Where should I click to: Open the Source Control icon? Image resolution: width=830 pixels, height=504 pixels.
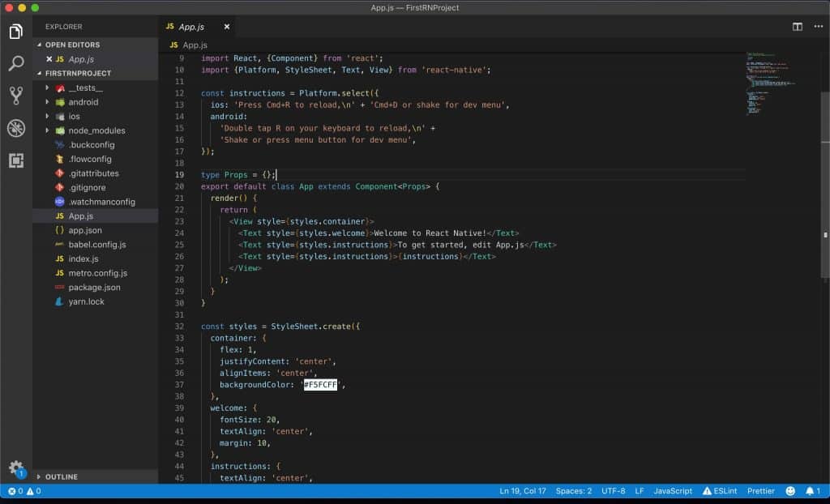(x=17, y=95)
